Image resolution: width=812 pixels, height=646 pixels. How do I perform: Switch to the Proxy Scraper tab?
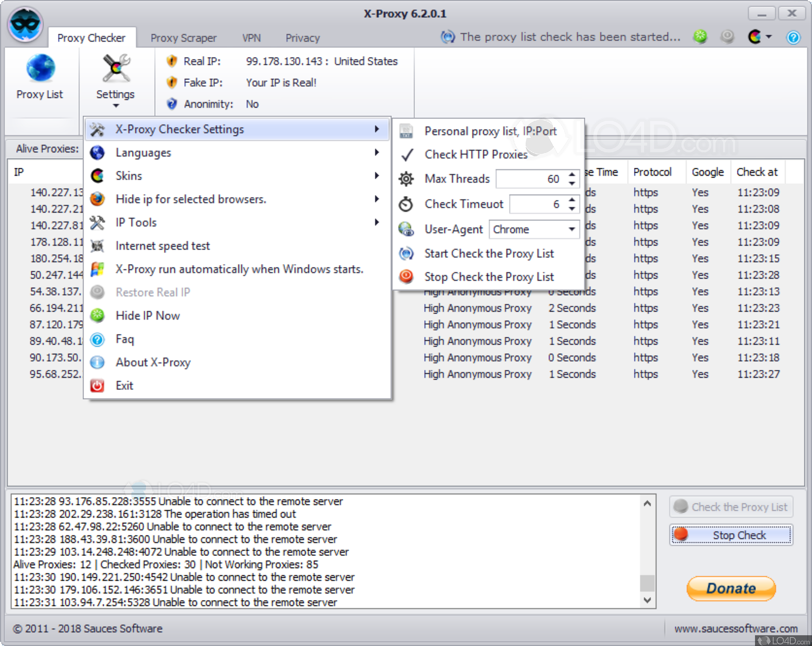coord(183,38)
